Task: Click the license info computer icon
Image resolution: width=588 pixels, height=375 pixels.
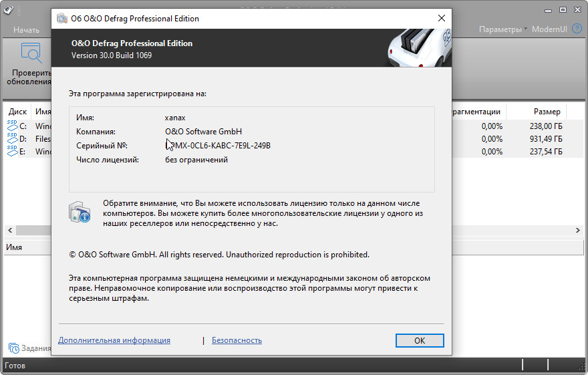Action: click(x=80, y=211)
